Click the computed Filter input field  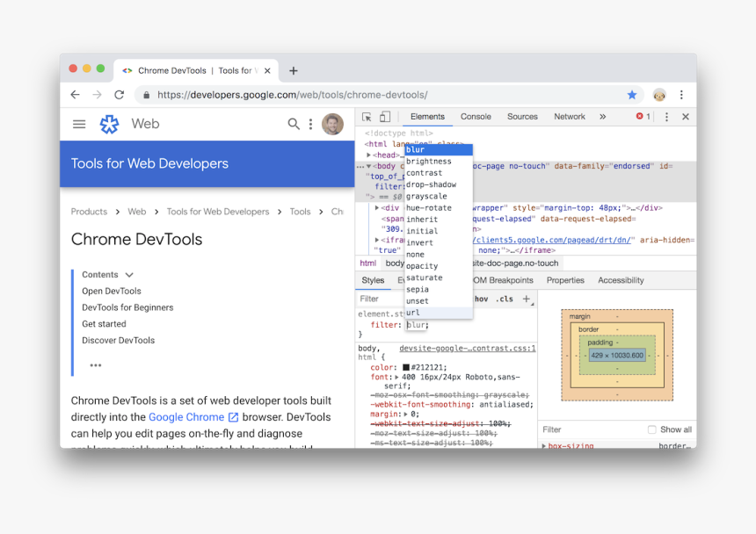point(592,429)
